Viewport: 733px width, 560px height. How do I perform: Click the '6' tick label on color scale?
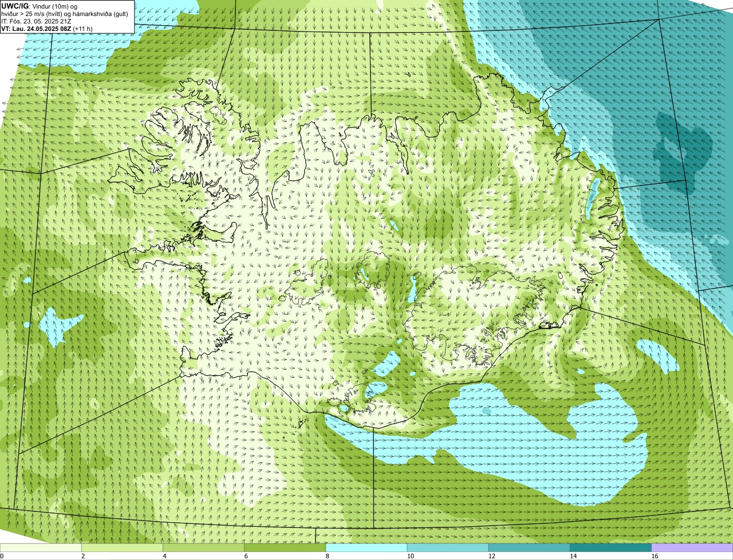[246, 556]
